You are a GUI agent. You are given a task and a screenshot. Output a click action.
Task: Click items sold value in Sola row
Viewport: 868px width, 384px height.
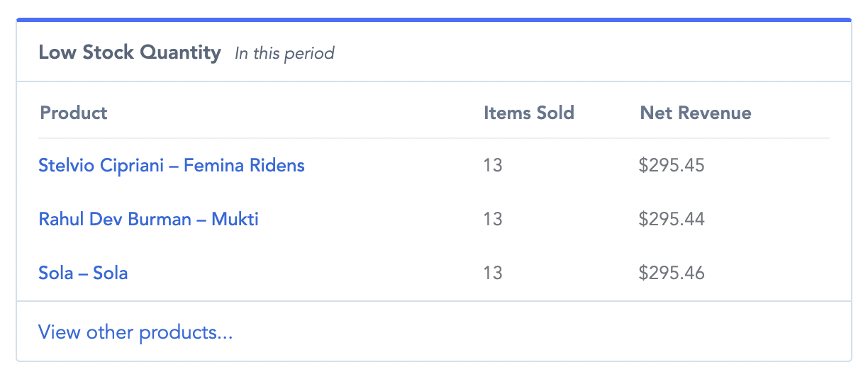click(x=493, y=273)
